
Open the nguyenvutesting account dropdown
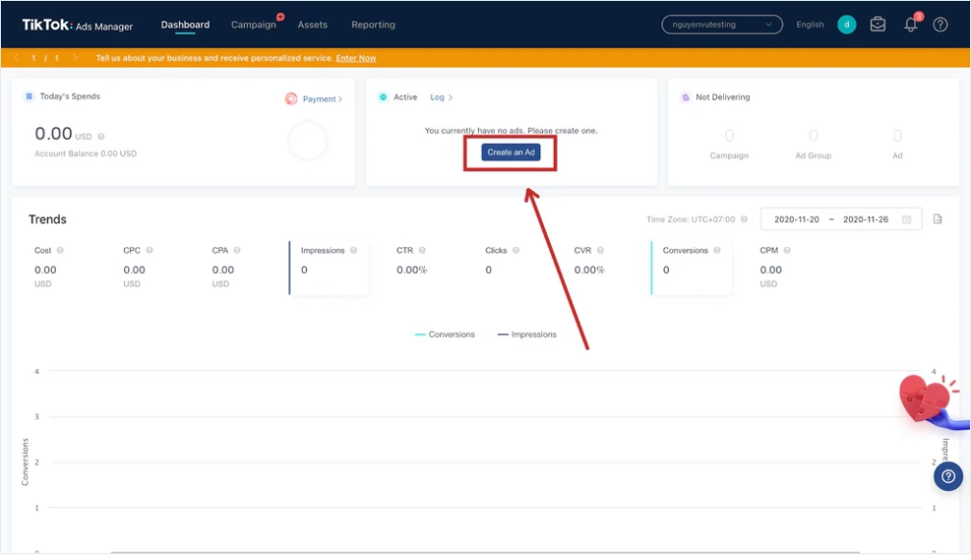click(x=721, y=25)
